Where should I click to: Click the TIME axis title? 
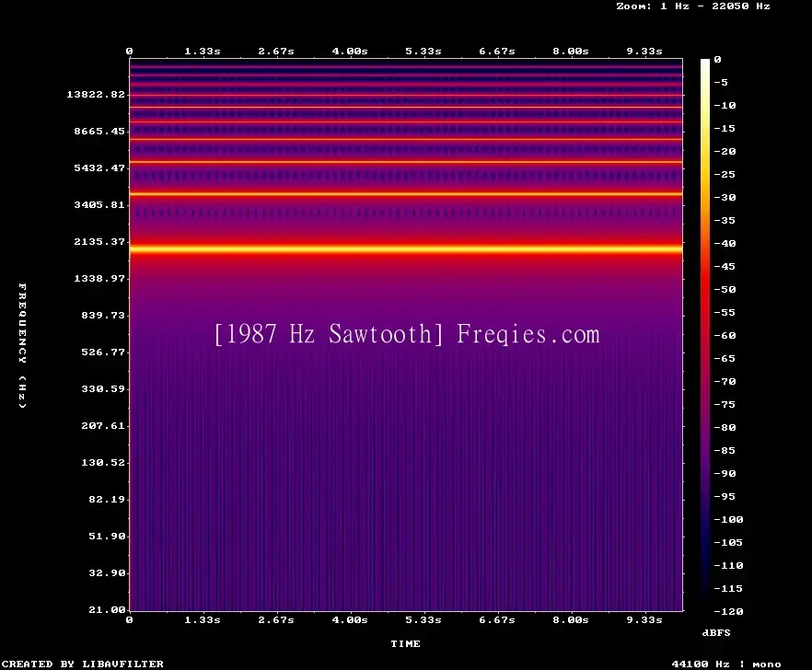(x=405, y=643)
